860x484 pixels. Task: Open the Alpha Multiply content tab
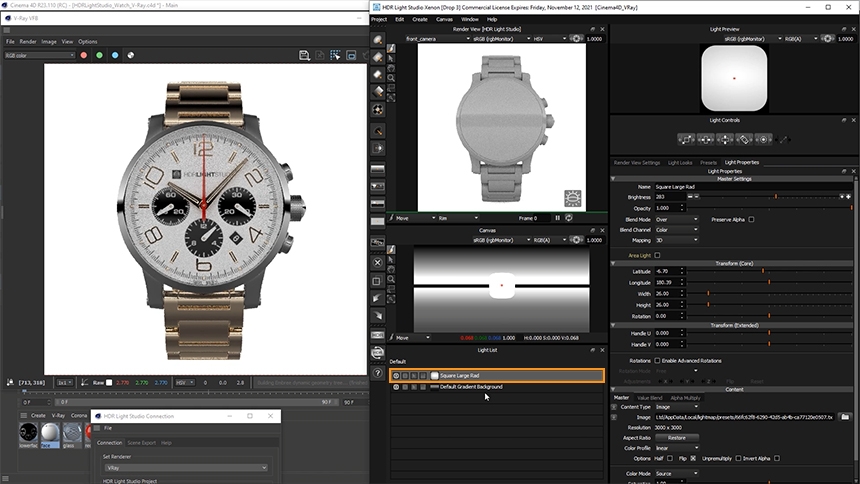pyautogui.click(x=685, y=398)
